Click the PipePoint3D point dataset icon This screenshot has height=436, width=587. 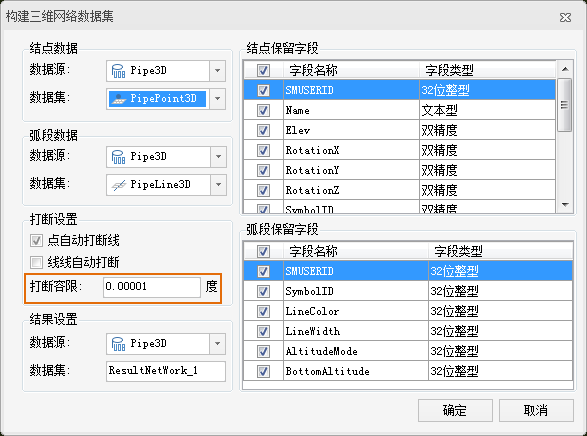[x=119, y=99]
